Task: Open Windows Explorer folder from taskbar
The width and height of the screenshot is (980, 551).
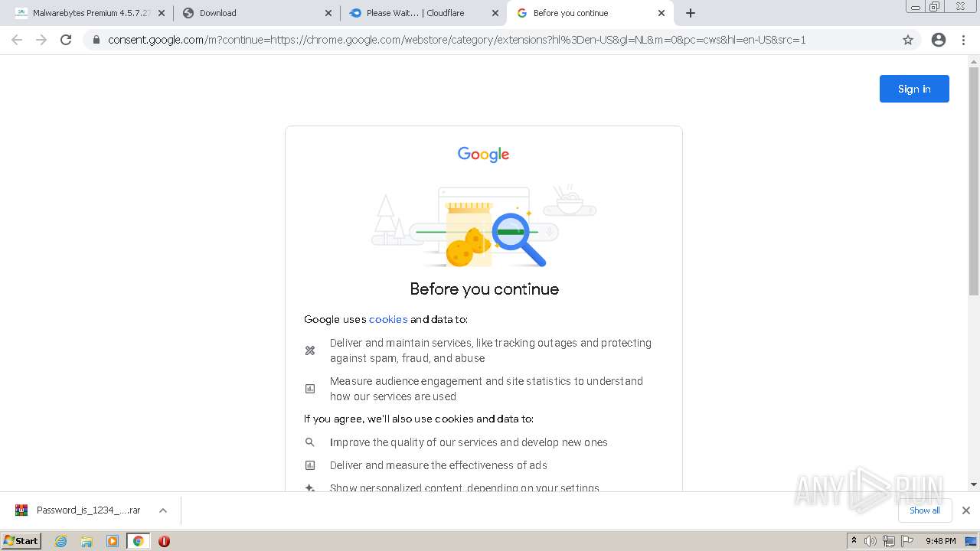Action: coord(87,541)
